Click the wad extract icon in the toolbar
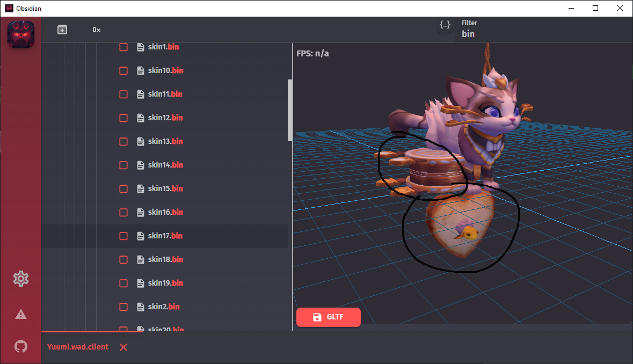This screenshot has width=633, height=364. click(62, 30)
